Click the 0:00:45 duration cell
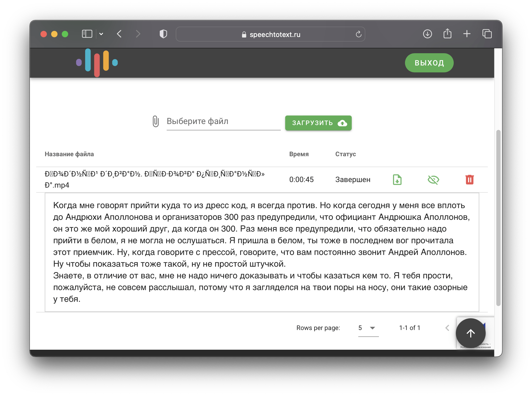The height and width of the screenshot is (396, 532). pyautogui.click(x=301, y=180)
